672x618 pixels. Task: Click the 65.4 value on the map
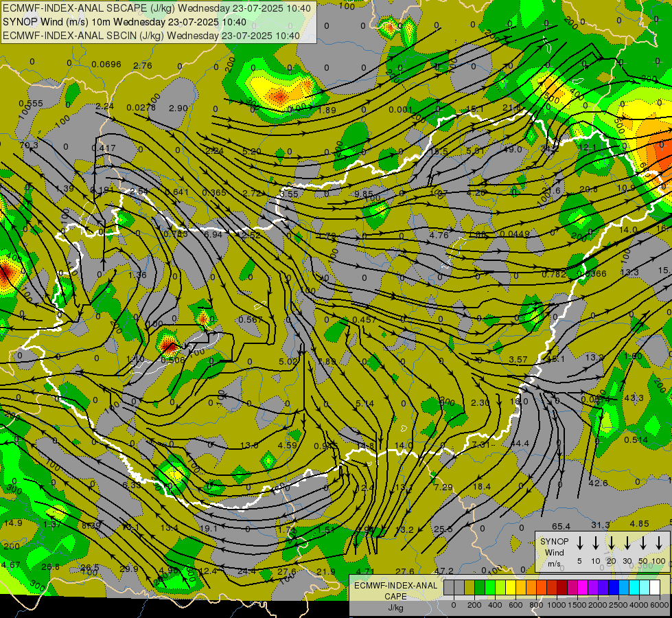click(x=561, y=526)
